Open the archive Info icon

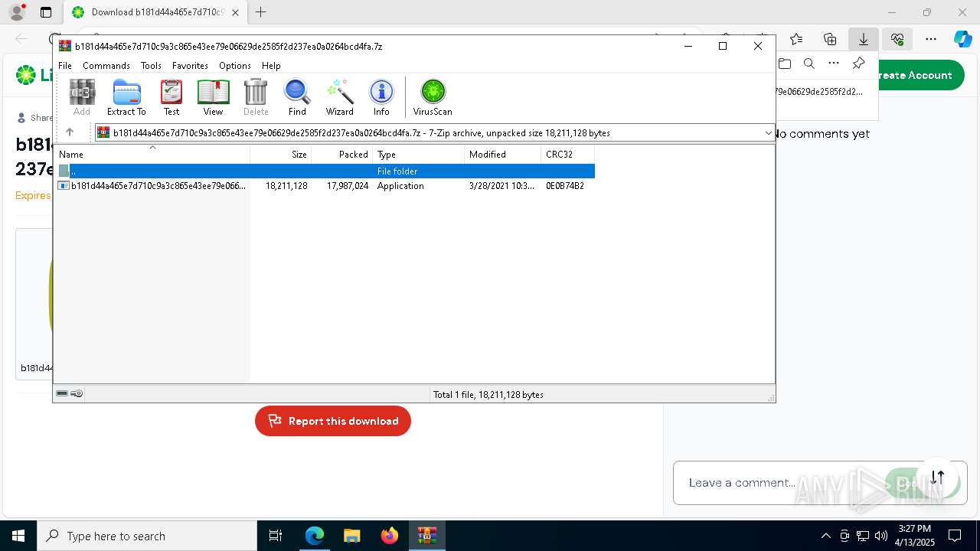click(x=381, y=97)
